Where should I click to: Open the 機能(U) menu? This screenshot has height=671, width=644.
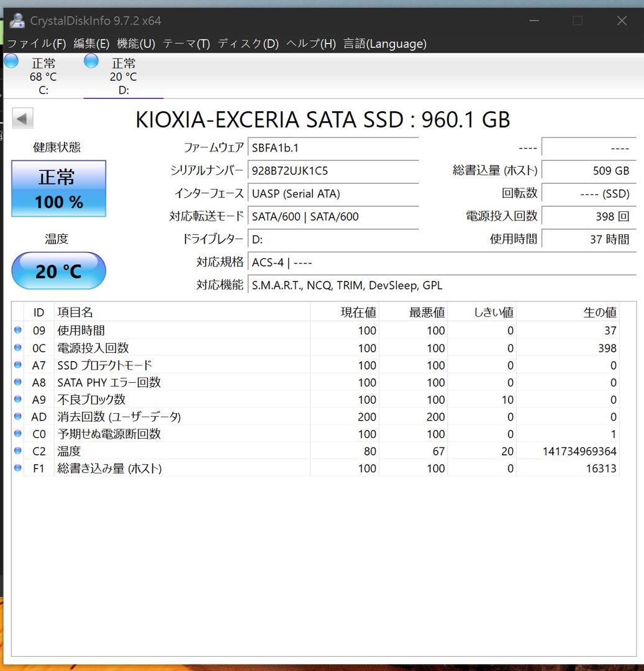pyautogui.click(x=136, y=43)
